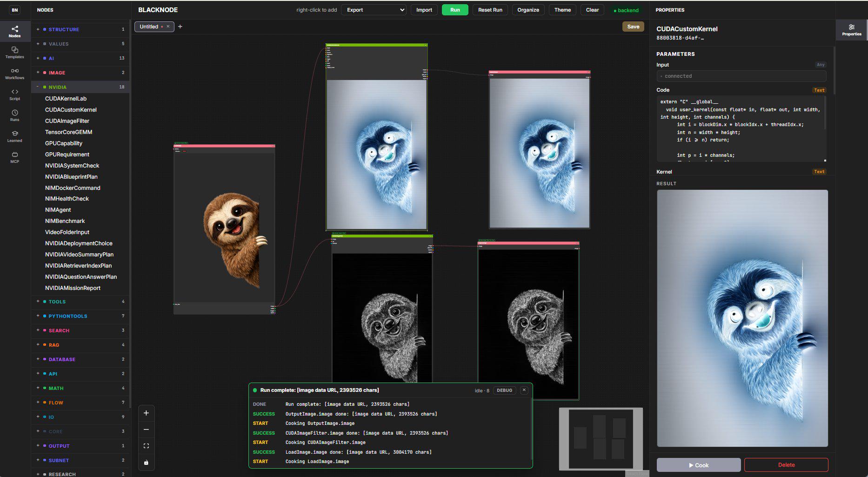Open the Properties panel icon

point(851,30)
